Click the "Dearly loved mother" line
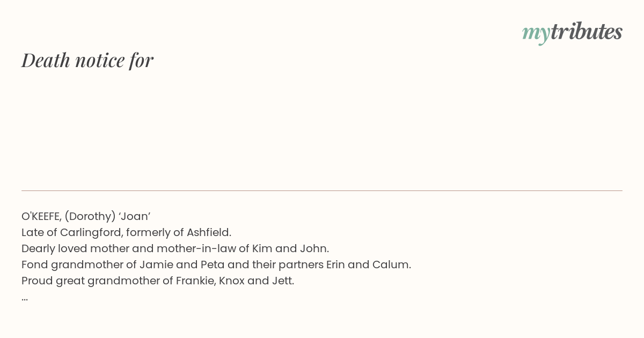The height and width of the screenshot is (338, 644). (x=175, y=248)
